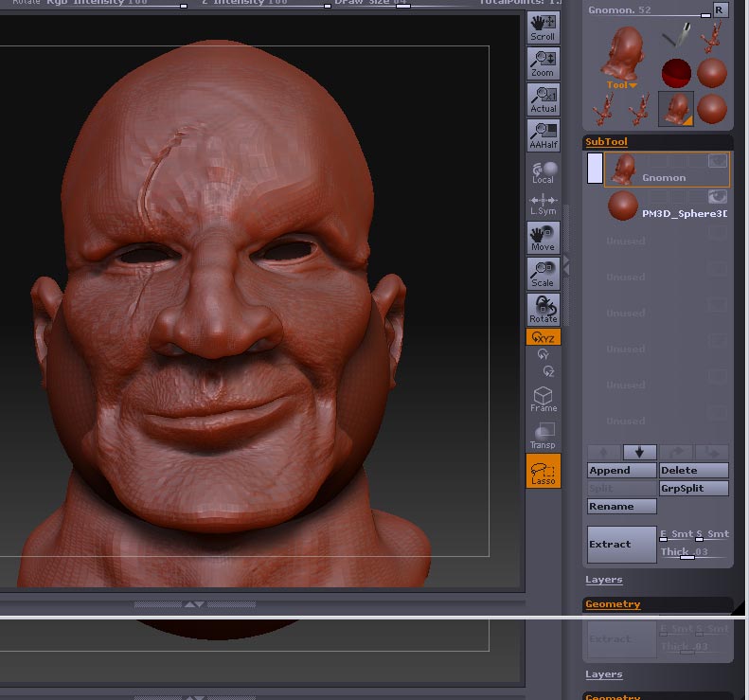This screenshot has height=700, width=749.
Task: Click the S Smt slider
Action: 713,534
